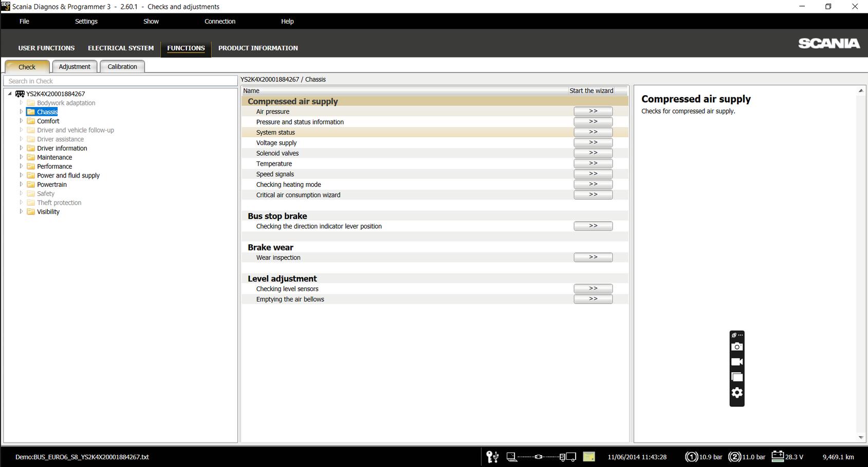Screen dimensions: 868x467
Task: Start the Air pressure wizard
Action: [x=593, y=111]
